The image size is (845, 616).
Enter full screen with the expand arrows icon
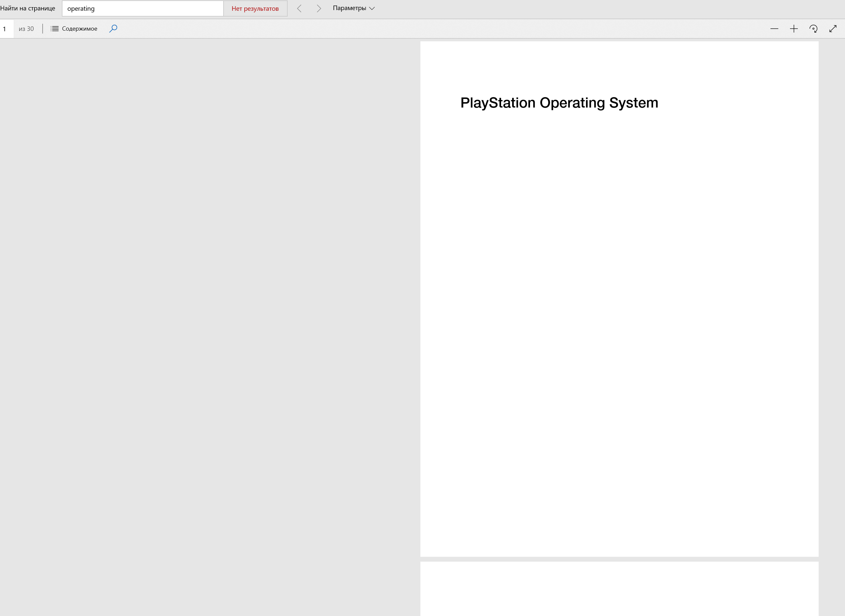pos(833,29)
